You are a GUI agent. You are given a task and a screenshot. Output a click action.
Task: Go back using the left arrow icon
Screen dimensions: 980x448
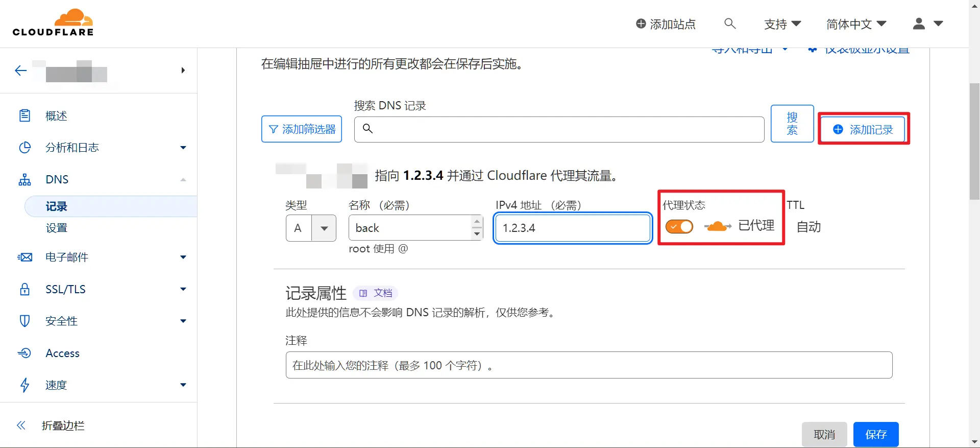click(21, 70)
